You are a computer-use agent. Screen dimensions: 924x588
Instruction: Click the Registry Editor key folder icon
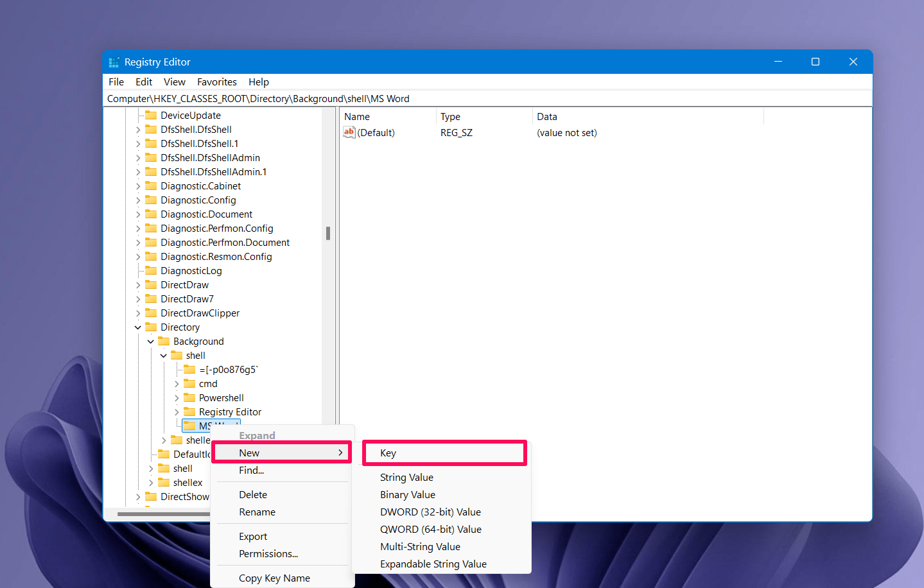click(x=189, y=412)
